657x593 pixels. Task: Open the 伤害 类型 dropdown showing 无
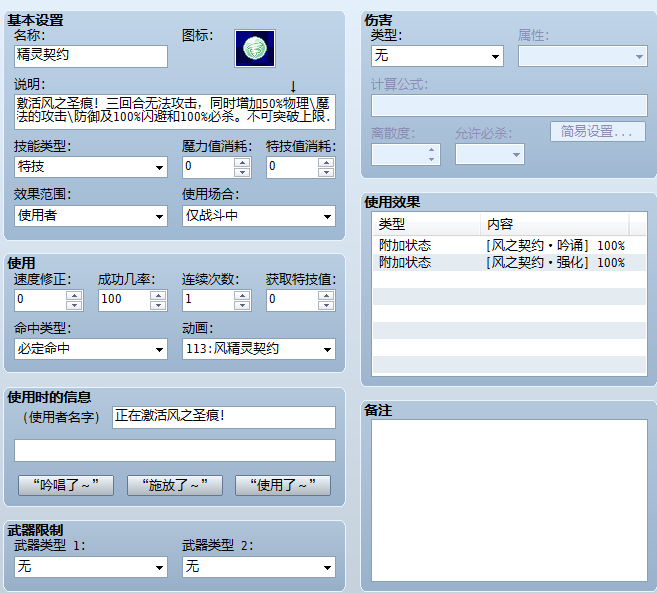point(437,56)
